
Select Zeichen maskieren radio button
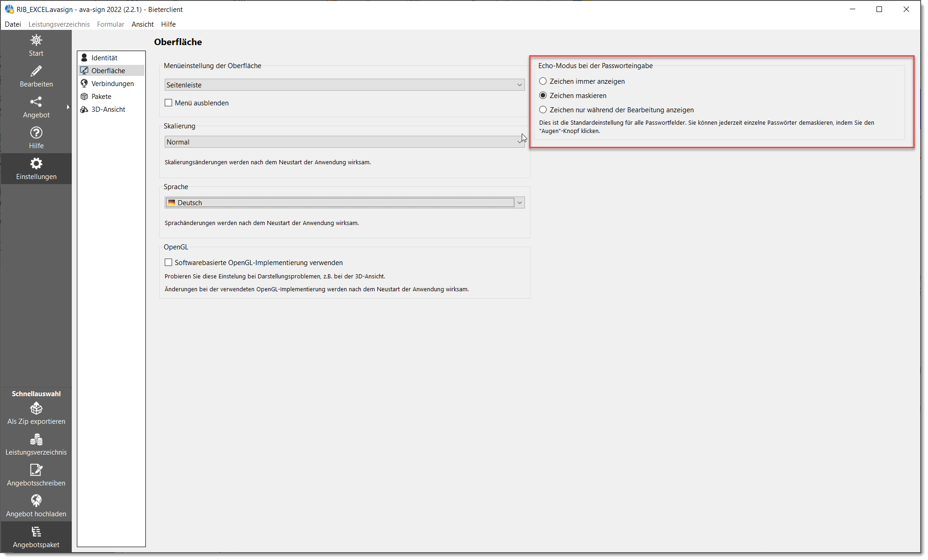point(543,95)
